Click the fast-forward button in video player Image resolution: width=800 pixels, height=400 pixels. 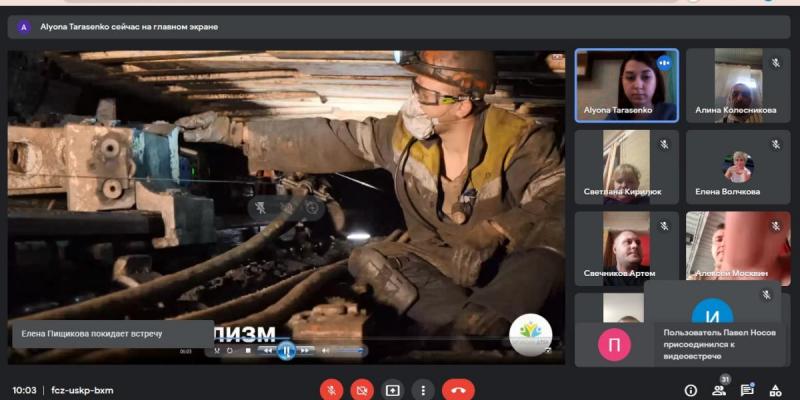tap(305, 350)
